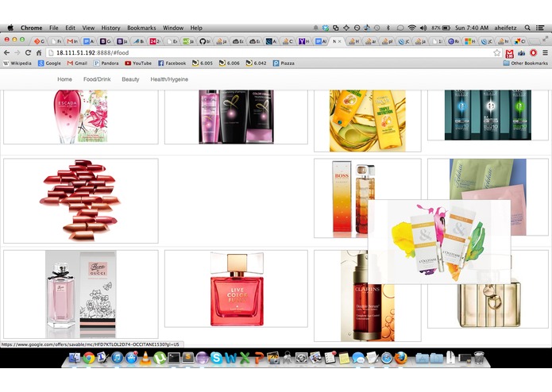552x392 pixels.
Task: Open Safari from the dock
Action: [387, 358]
